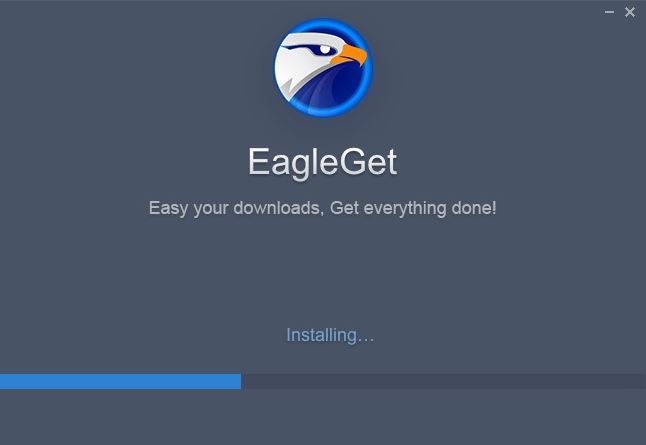The width and height of the screenshot is (646, 445).
Task: Click the eagle's white head feathers
Action: click(x=295, y=68)
